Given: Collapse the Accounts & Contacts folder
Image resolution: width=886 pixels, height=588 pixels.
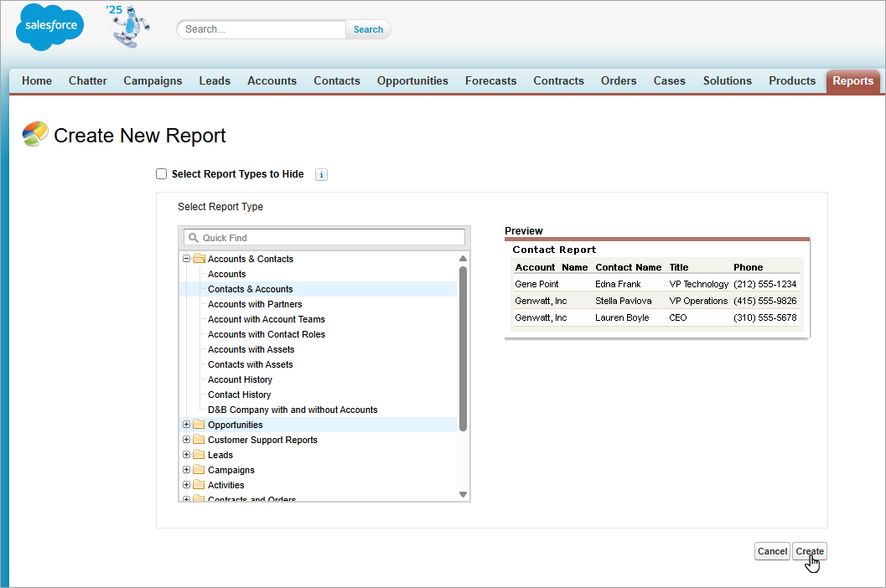Looking at the screenshot, I should 186,259.
